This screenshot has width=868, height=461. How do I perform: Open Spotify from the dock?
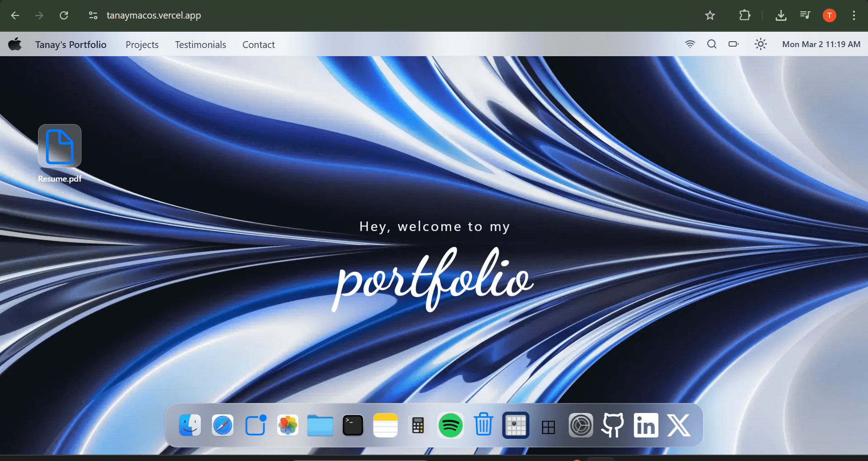(x=450, y=425)
